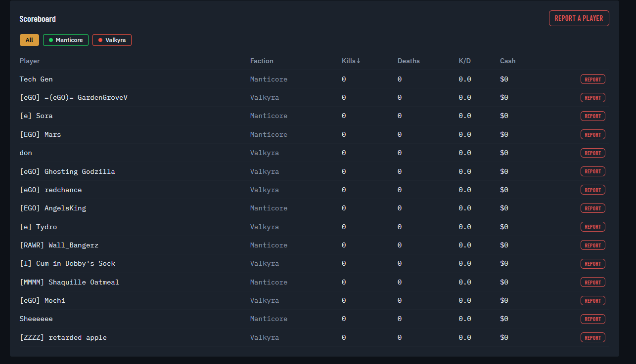Select player name Sheeeeee
Viewport: 636px width, 364px height.
36,319
